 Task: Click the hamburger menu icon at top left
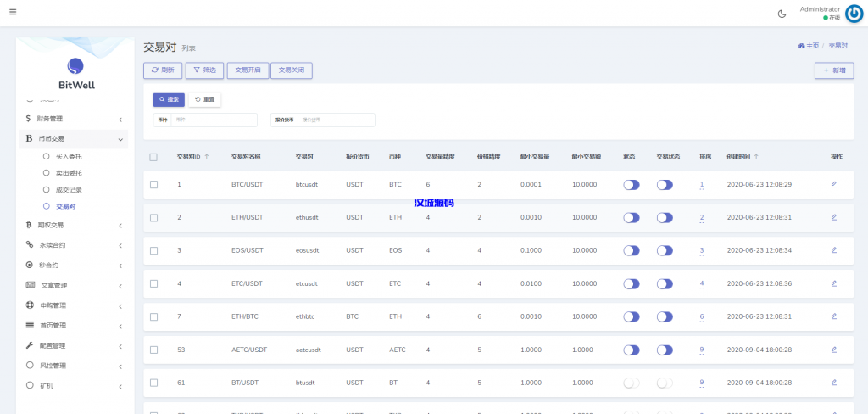pyautogui.click(x=13, y=13)
